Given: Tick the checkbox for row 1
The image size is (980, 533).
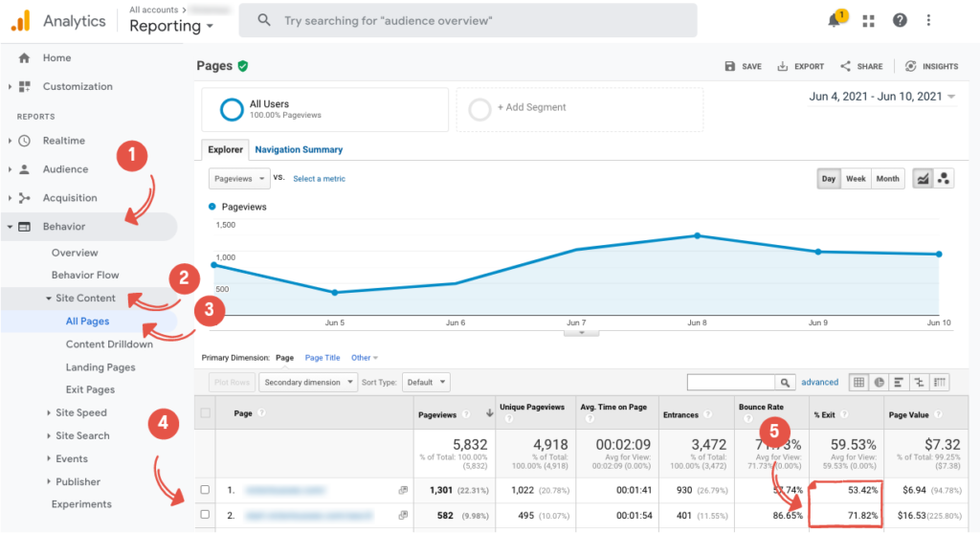Looking at the screenshot, I should (x=205, y=490).
